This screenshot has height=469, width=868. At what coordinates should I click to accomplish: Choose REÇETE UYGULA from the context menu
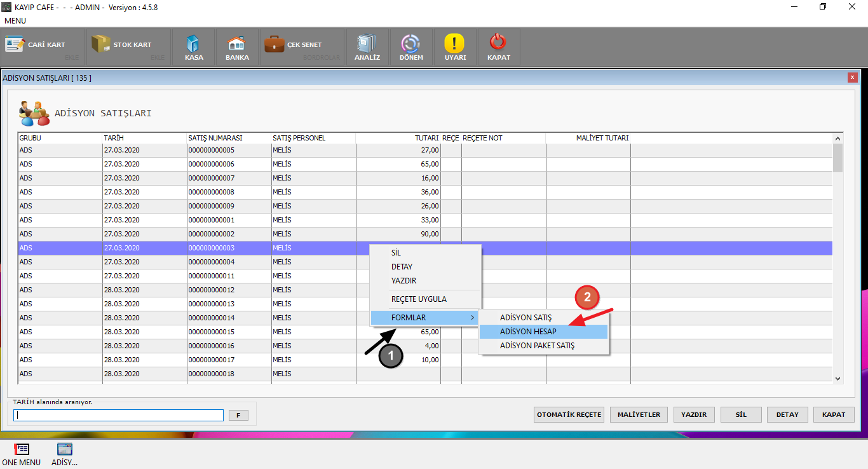pos(426,299)
